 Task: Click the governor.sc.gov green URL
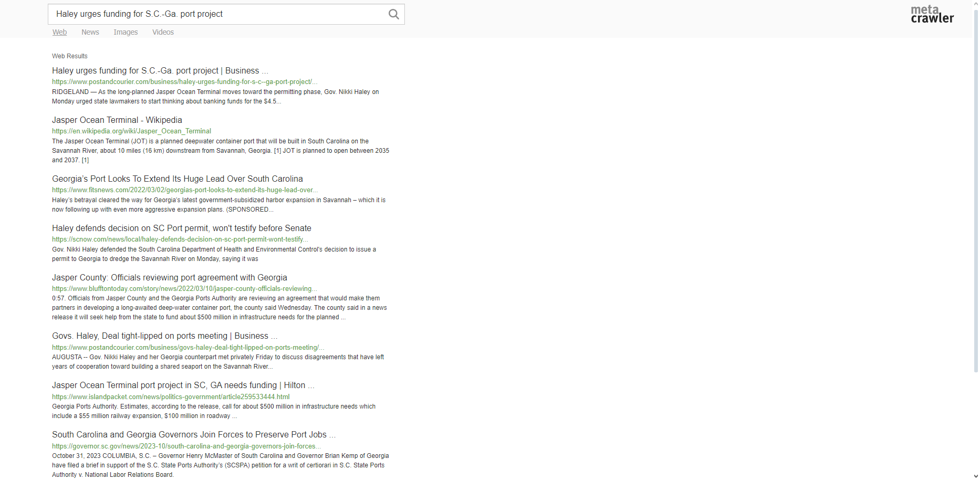(x=186, y=446)
